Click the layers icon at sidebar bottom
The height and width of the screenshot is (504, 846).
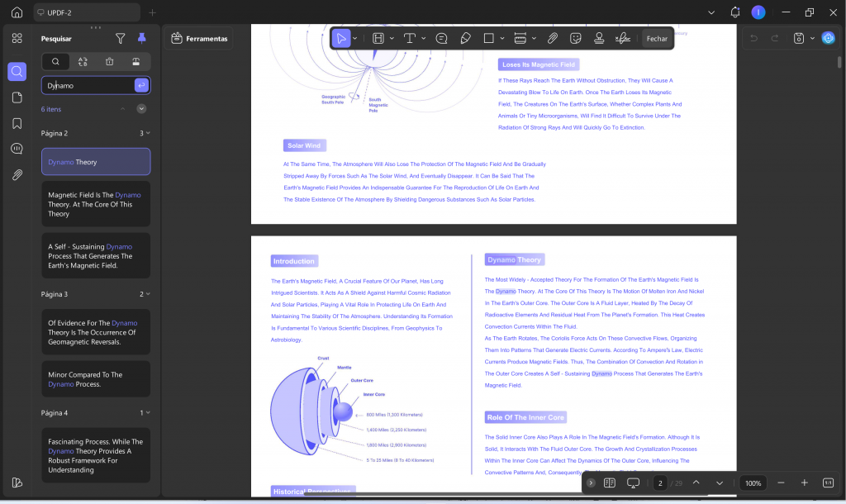click(x=17, y=483)
